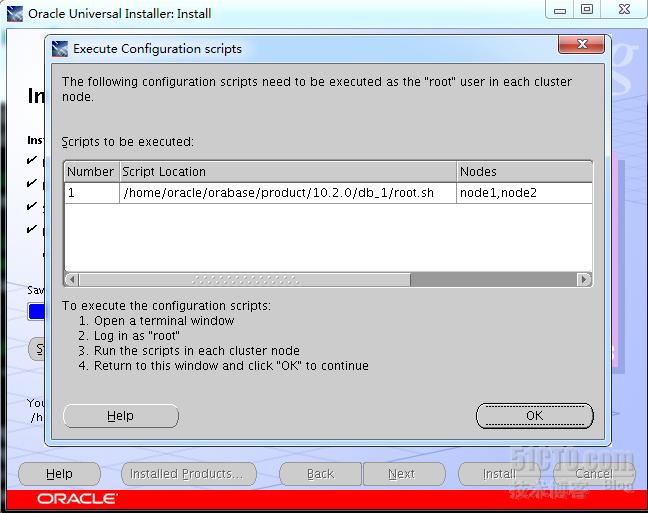Maximize the Oracle Universal Installer window
Viewport: 648px width, 513px height.
point(587,10)
